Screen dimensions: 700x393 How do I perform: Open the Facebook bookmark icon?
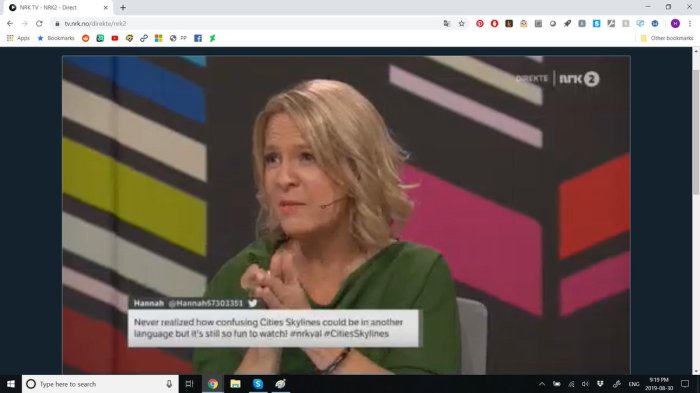pos(198,38)
